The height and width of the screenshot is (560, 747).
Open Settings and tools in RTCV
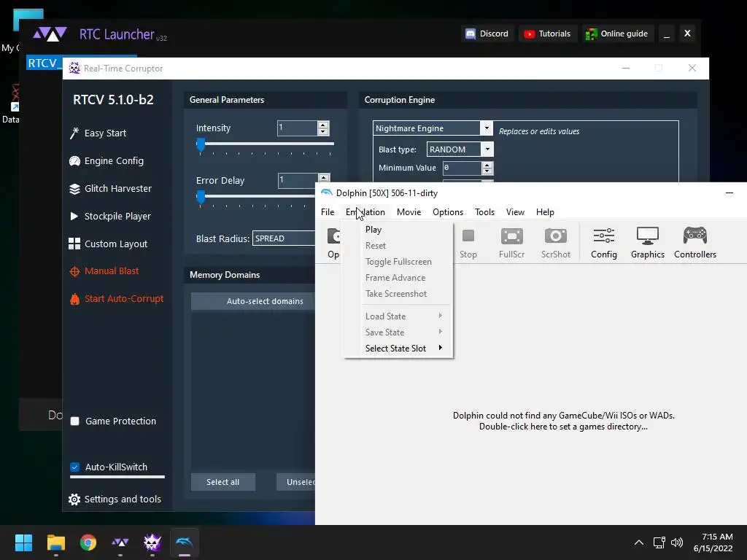coord(115,499)
